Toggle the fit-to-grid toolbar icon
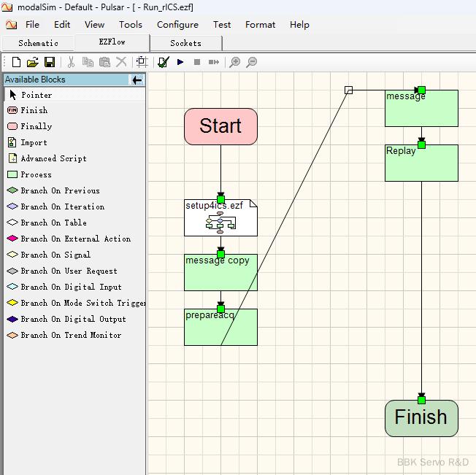Viewport: 476px width, 475px height. point(142,62)
